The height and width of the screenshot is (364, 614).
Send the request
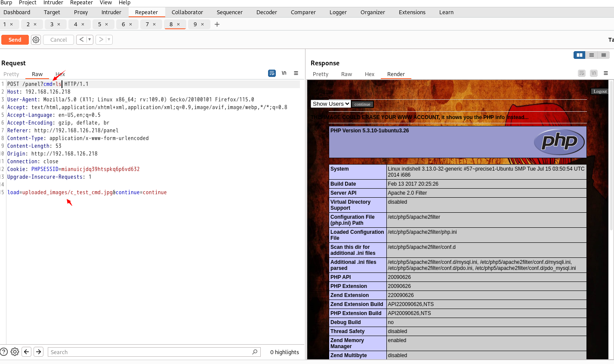coord(15,40)
